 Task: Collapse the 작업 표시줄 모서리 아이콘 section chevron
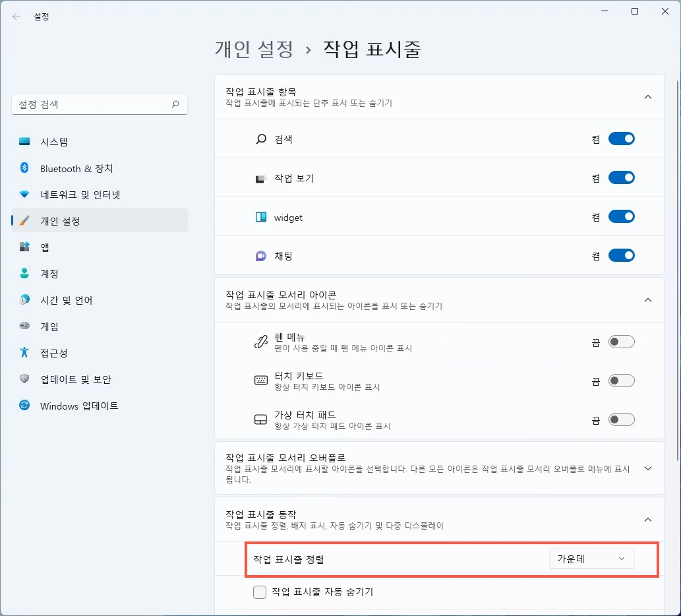tap(647, 300)
